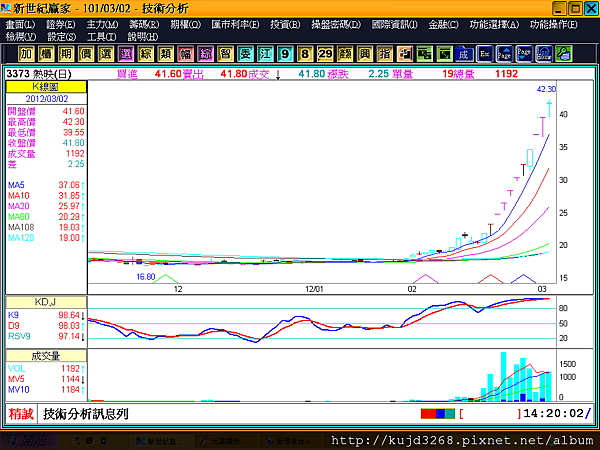Viewport: 600px width, 450px height.
Task: Click the MA10 value 31.85
Action: click(69, 196)
